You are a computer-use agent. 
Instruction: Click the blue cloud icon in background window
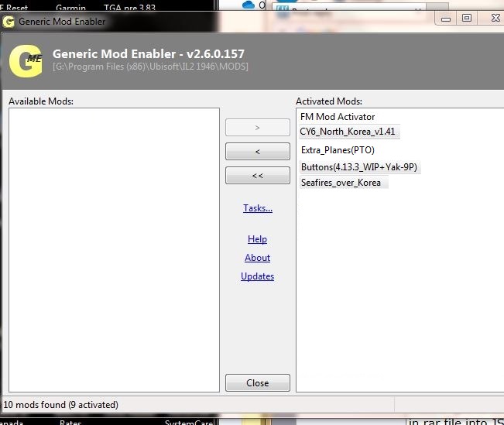point(249,5)
